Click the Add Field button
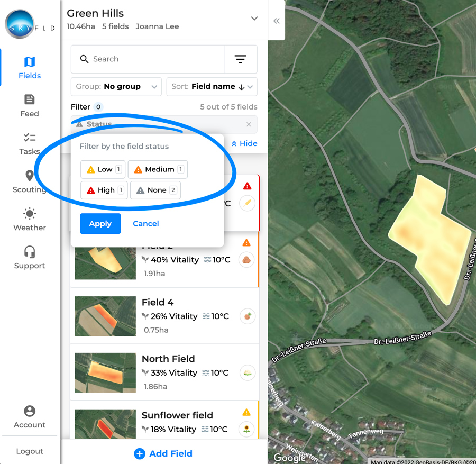476x464 pixels. pos(163,453)
